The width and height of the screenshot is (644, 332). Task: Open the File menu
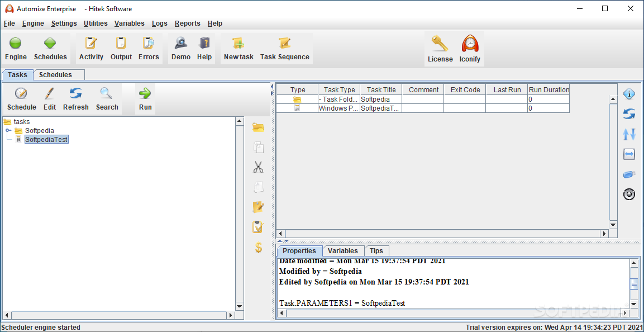coord(9,23)
